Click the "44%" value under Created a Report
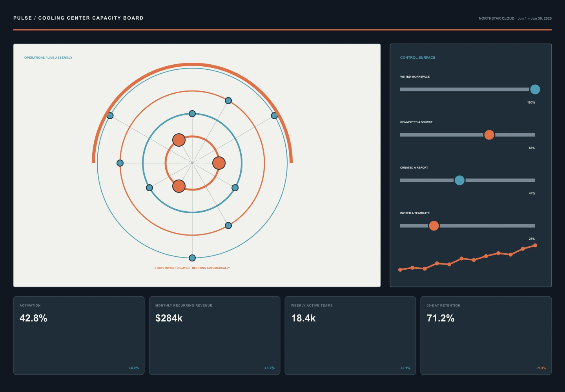The image size is (565, 392). point(532,193)
